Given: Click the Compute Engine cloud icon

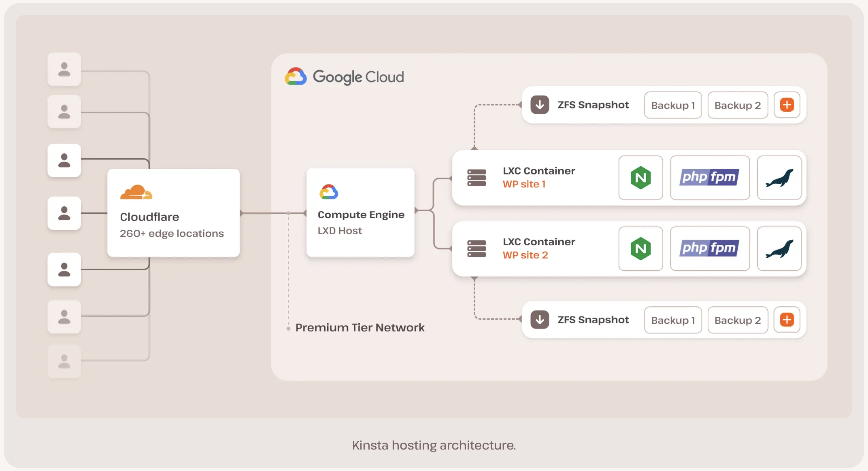Looking at the screenshot, I should click(x=329, y=192).
